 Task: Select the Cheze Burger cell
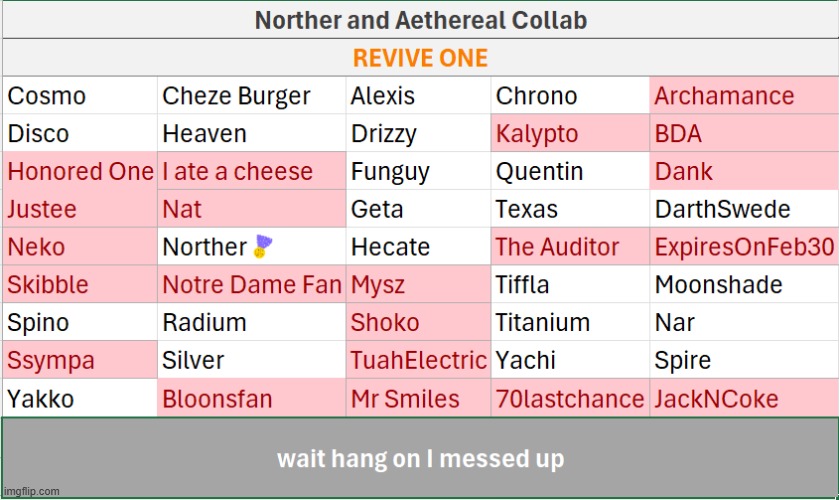coord(251,96)
